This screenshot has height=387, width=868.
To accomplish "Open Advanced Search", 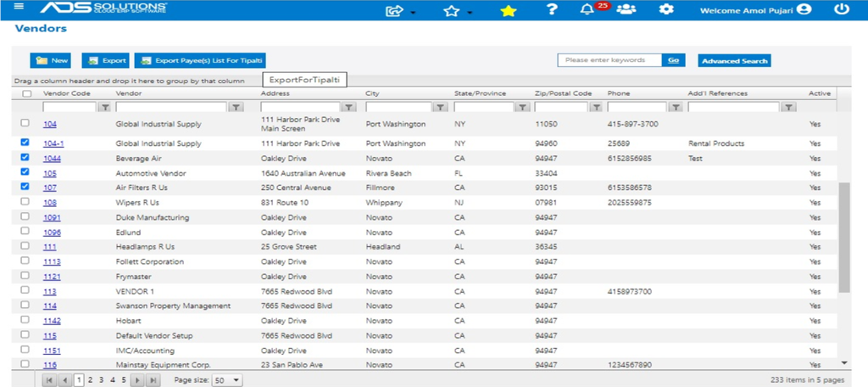I will click(734, 60).
